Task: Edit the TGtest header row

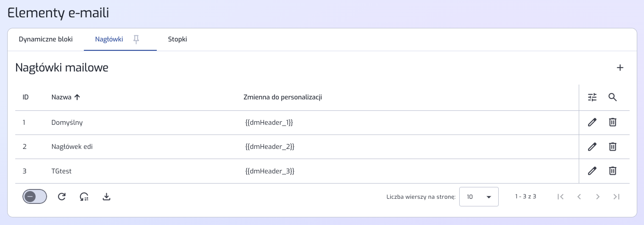Action: pyautogui.click(x=592, y=171)
